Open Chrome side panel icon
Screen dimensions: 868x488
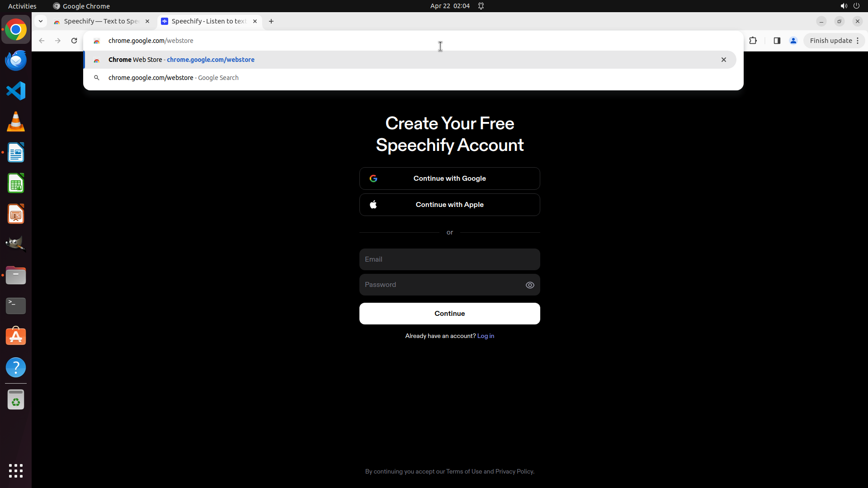point(777,41)
